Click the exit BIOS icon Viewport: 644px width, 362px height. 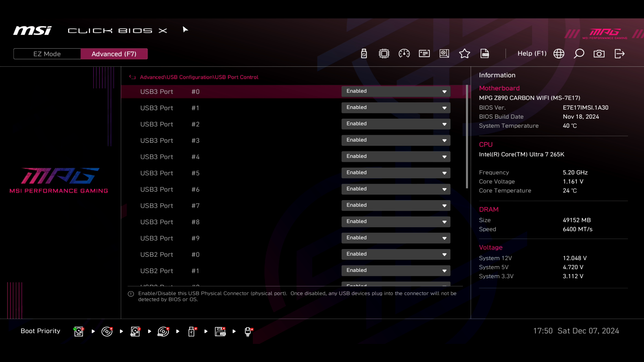point(620,54)
